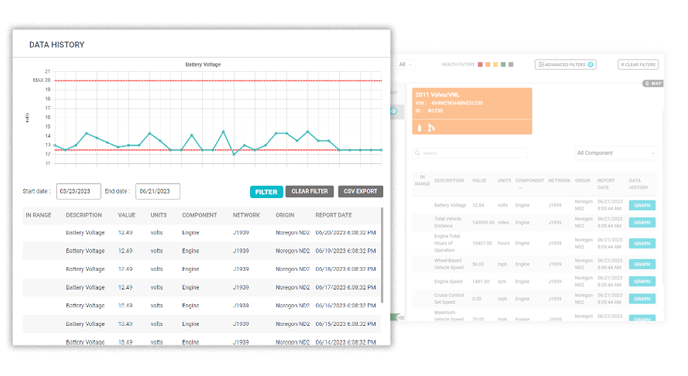Click the CLEAR FILTER button
This screenshot has height=376, width=688.
pos(310,191)
